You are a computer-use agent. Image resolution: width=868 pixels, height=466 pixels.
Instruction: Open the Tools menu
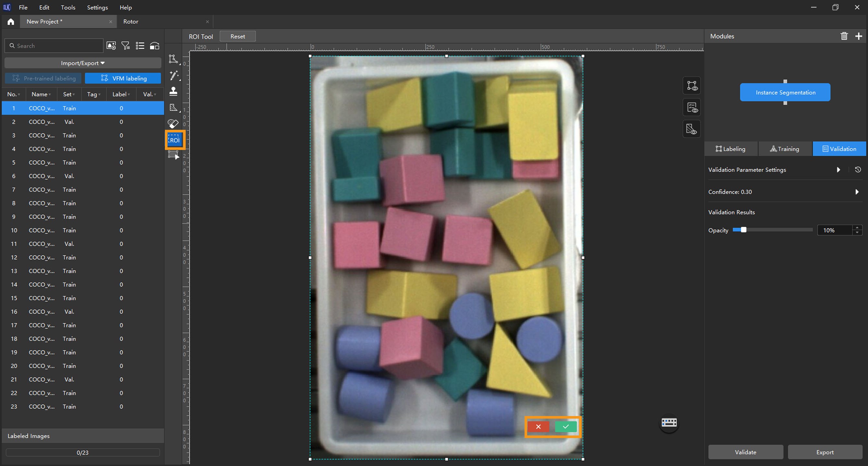coord(68,7)
